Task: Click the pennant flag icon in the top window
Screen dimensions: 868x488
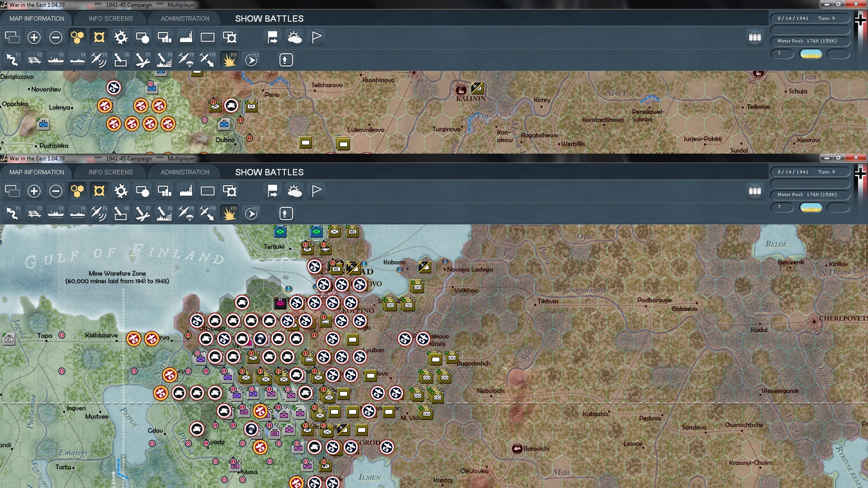Action: tap(316, 38)
